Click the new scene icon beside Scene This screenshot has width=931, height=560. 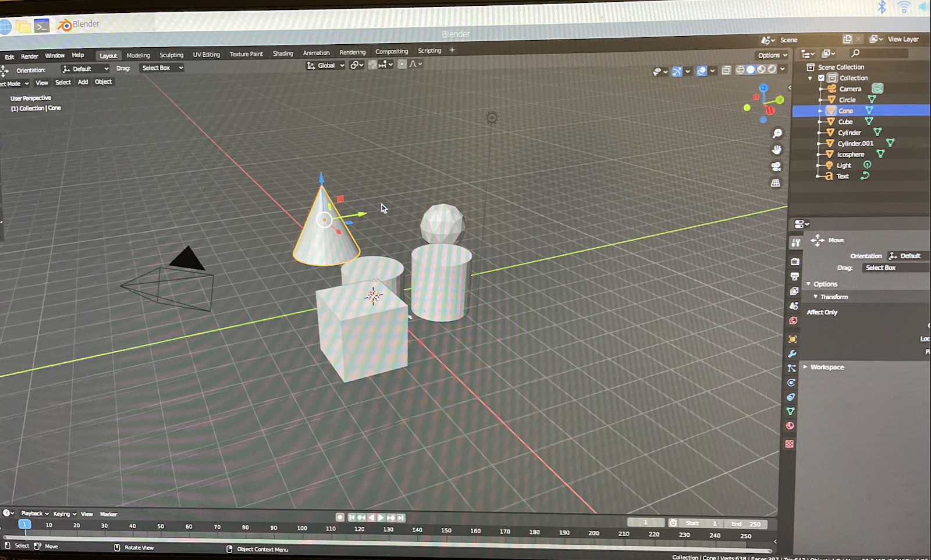847,39
